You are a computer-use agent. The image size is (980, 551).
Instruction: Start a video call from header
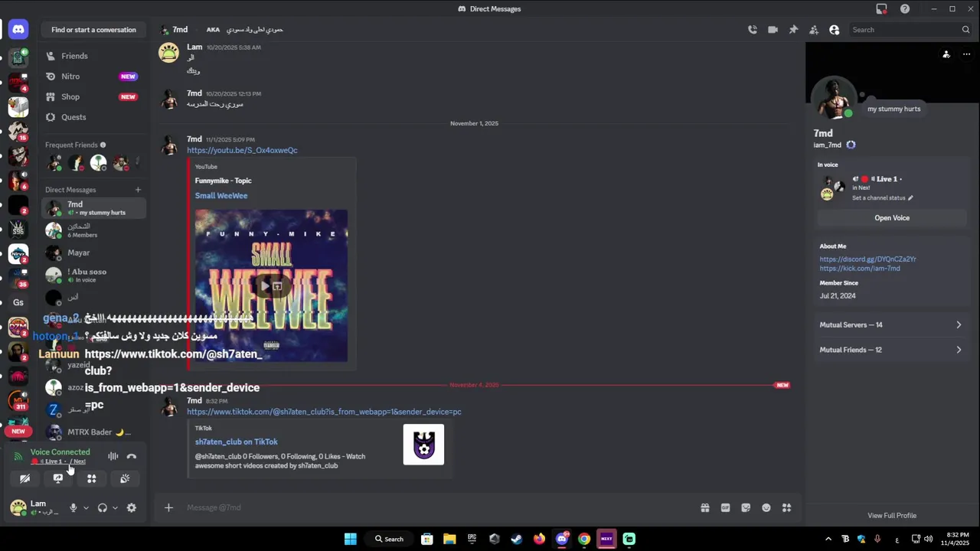tap(773, 30)
